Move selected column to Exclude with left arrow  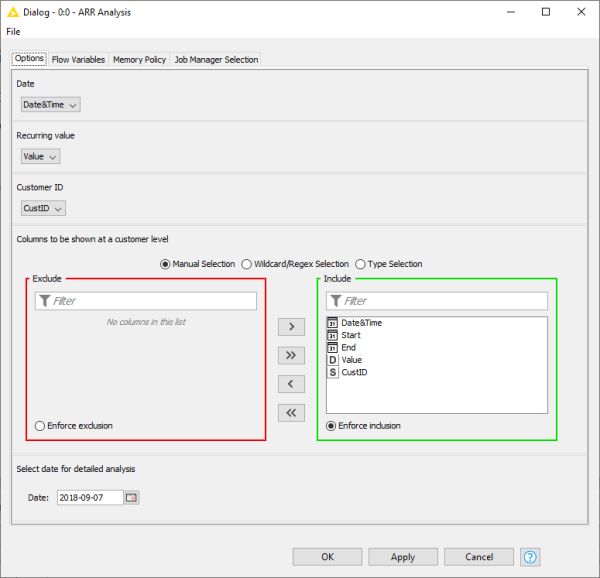click(291, 384)
